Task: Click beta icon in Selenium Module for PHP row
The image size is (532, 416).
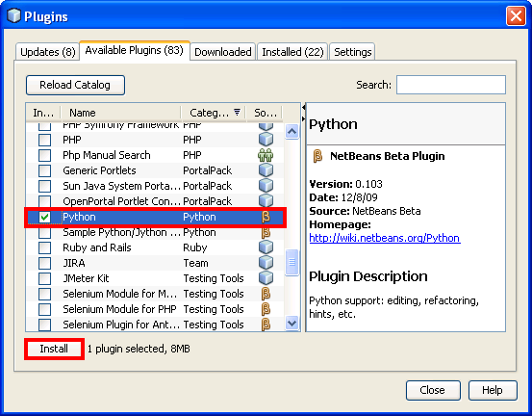Action: 266,309
